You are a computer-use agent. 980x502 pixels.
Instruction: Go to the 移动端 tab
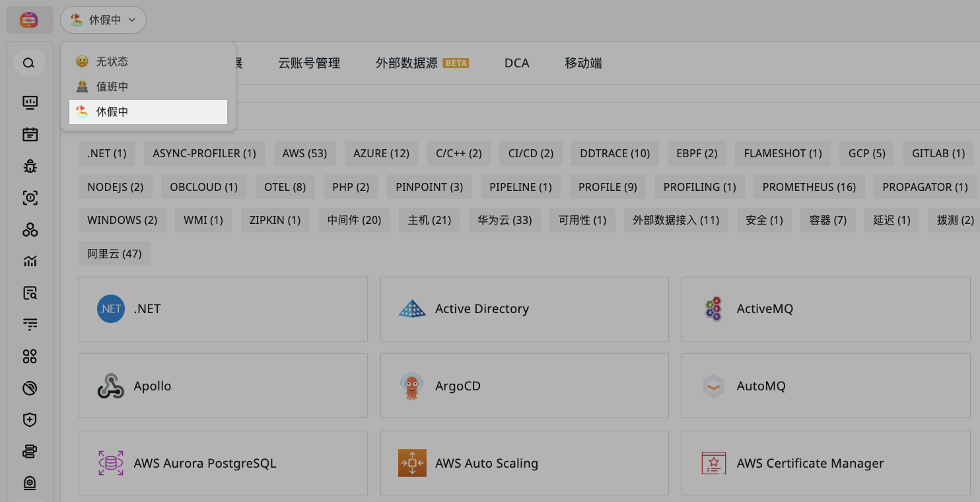[583, 63]
